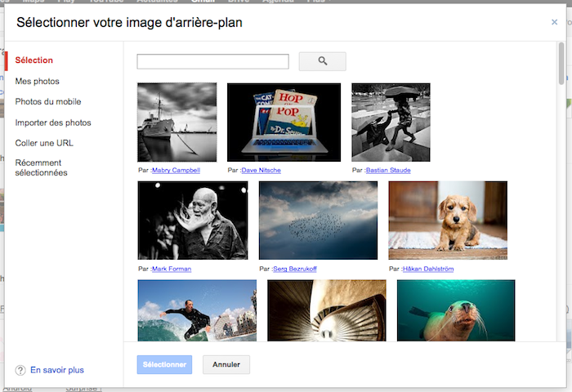The height and width of the screenshot is (392, 572).
Task: Focus the image search text field
Action: (x=212, y=61)
